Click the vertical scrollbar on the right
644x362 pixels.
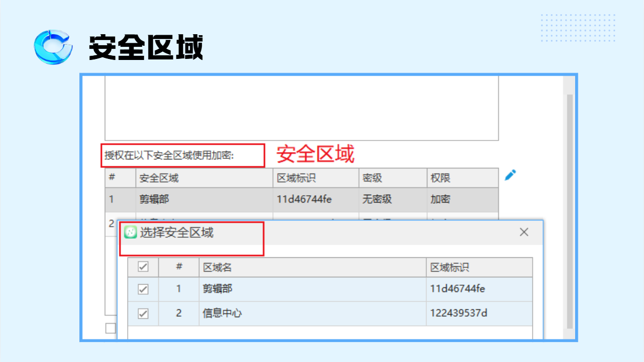[x=569, y=210]
